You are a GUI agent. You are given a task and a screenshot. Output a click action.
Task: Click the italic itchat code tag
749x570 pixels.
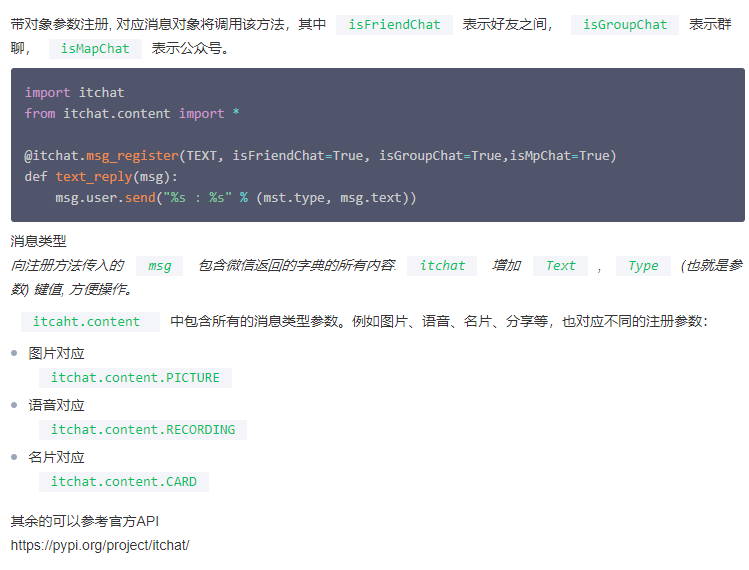pos(442,266)
